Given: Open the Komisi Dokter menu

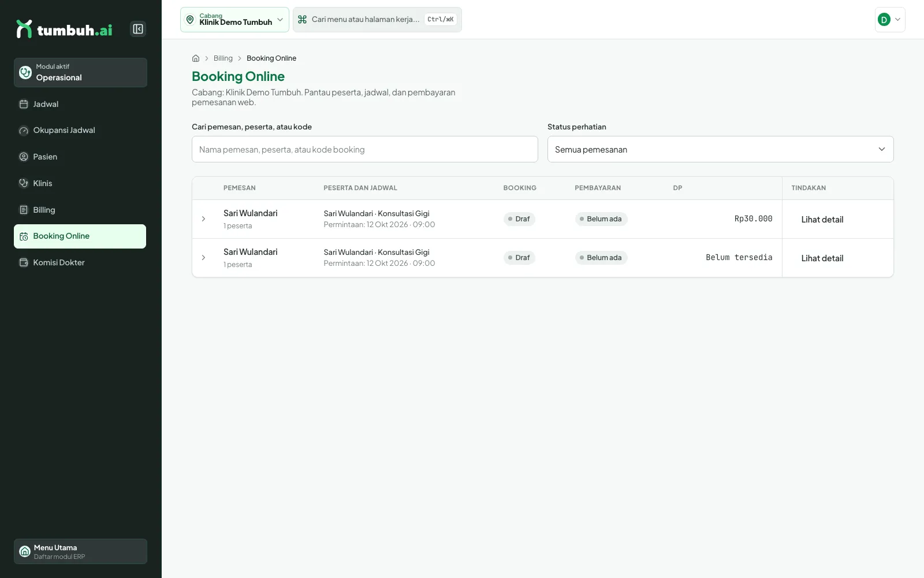Looking at the screenshot, I should 80,262.
